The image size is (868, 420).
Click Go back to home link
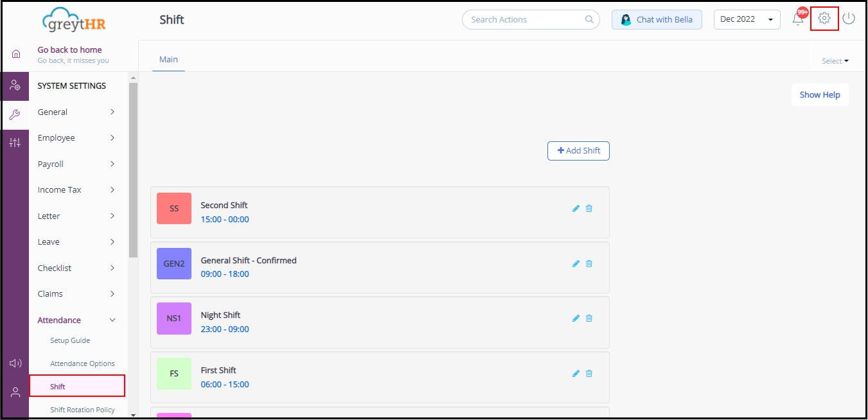[x=69, y=49]
